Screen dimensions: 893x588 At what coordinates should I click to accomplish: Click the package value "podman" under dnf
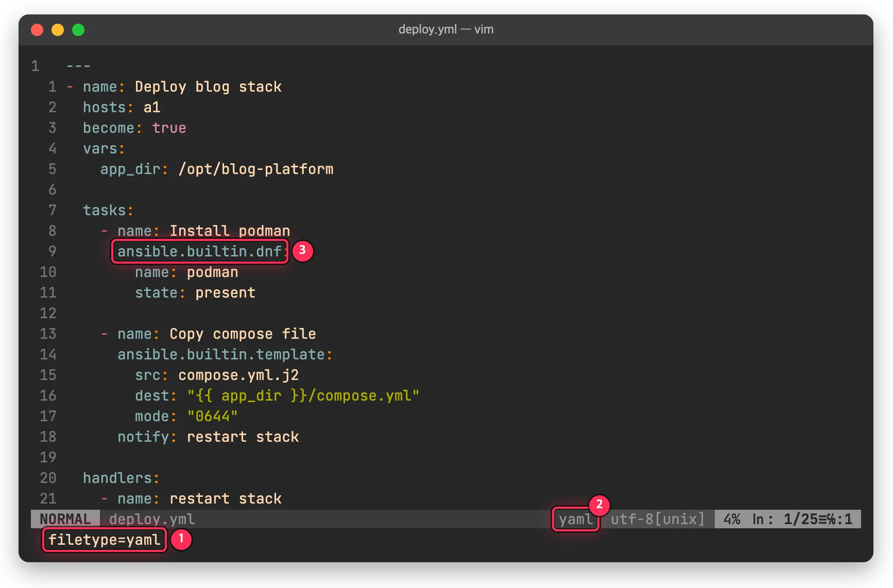coord(212,272)
